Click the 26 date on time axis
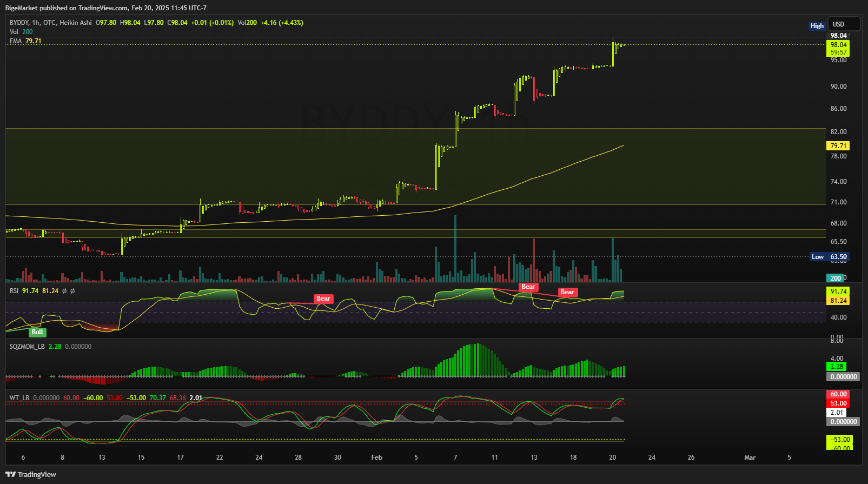The image size is (868, 484). (x=691, y=458)
